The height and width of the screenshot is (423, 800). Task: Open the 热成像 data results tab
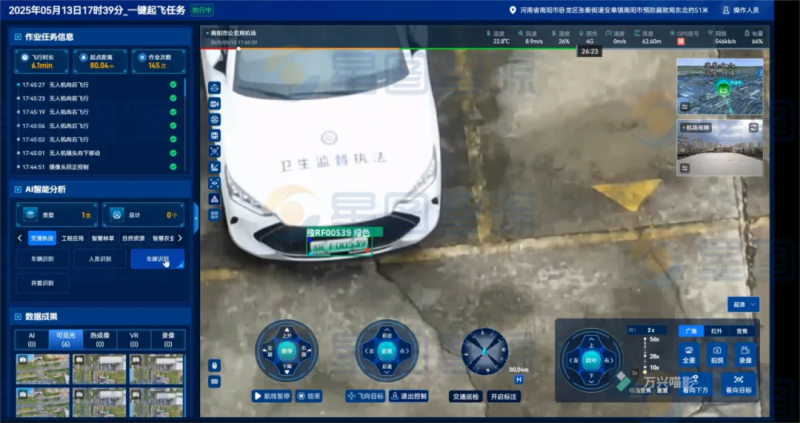100,340
